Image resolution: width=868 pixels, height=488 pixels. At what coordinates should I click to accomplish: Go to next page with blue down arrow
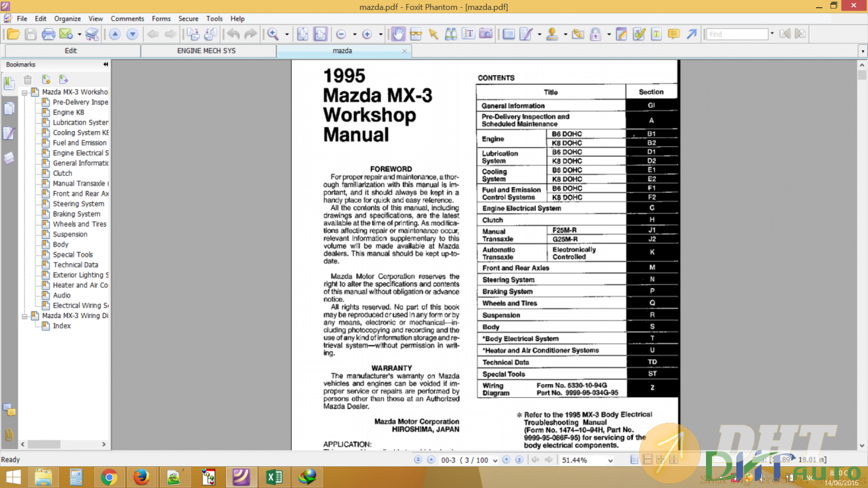132,34
